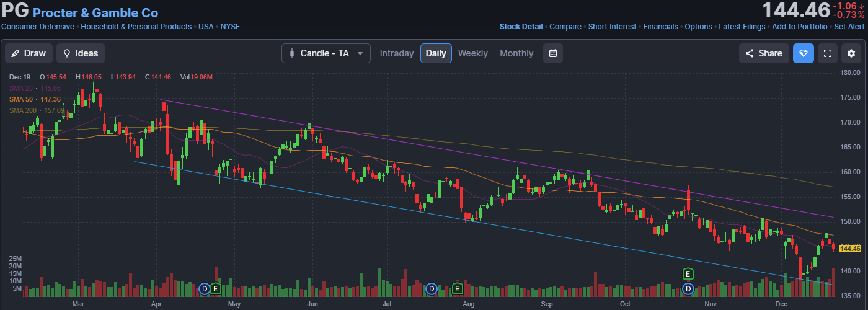Click the -0.73% percent change in header
This screenshot has height=310, width=868.
pos(848,15)
